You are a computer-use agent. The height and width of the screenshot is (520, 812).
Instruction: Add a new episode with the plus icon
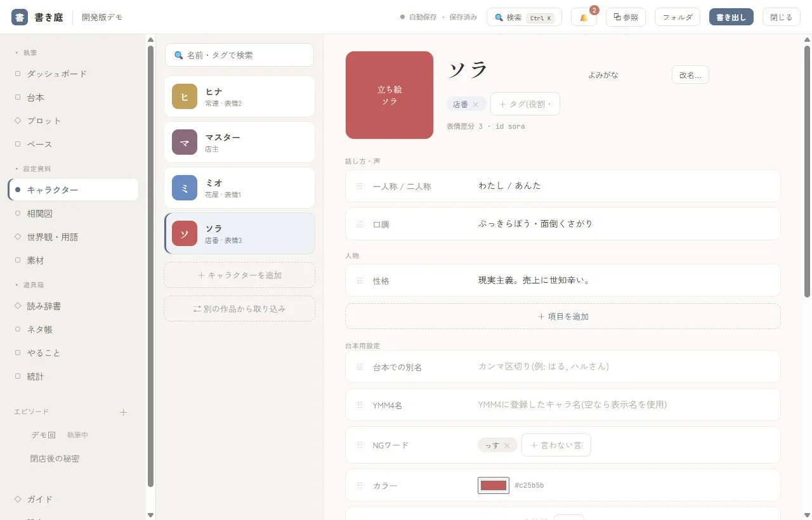click(x=124, y=412)
